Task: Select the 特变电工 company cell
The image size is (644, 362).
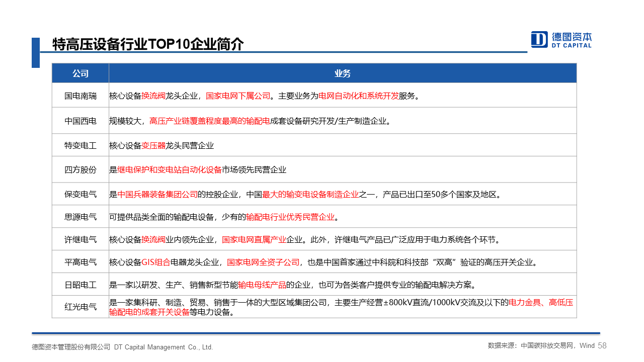Action: (80, 145)
